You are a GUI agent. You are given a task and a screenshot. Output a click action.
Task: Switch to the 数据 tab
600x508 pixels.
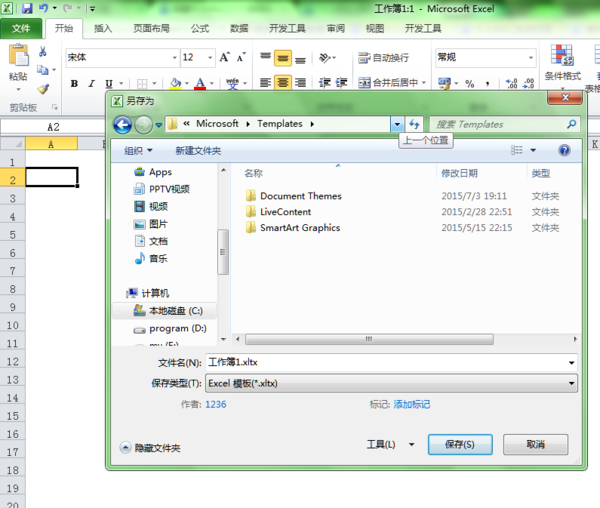[239, 28]
